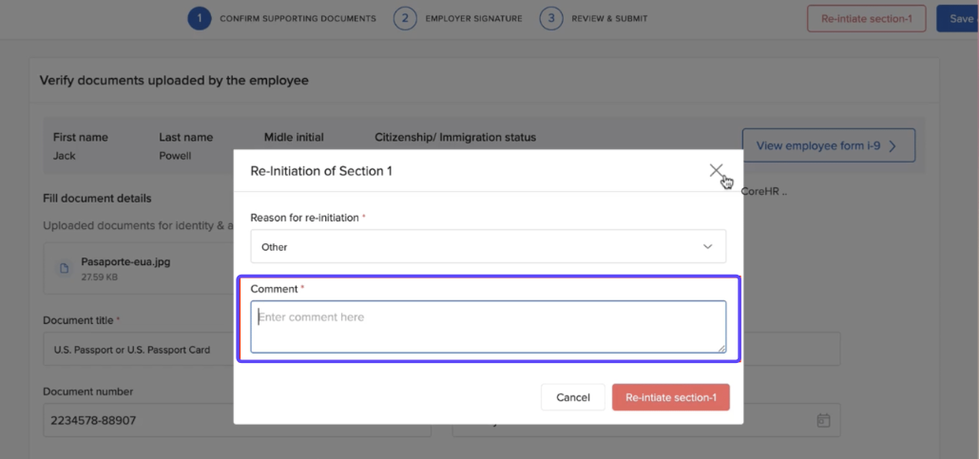Viewport: 980px width, 459px height.
Task: Jump to the Review & Submit step label
Action: coord(610,18)
